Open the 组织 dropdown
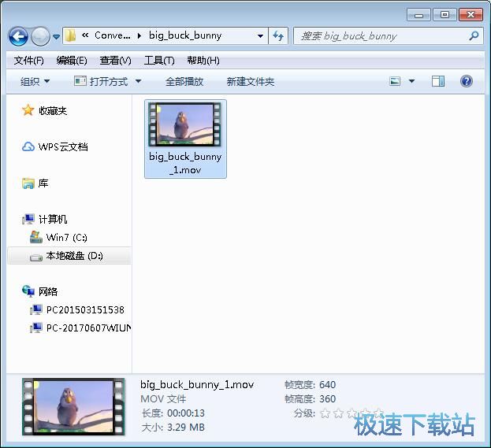491x448 pixels. [x=35, y=82]
